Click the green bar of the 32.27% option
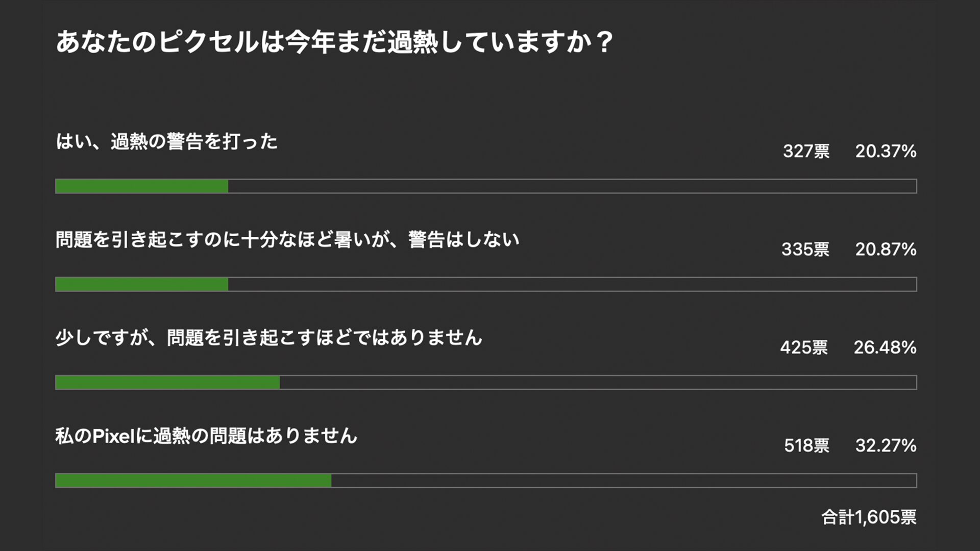Image resolution: width=980 pixels, height=551 pixels. click(x=193, y=481)
